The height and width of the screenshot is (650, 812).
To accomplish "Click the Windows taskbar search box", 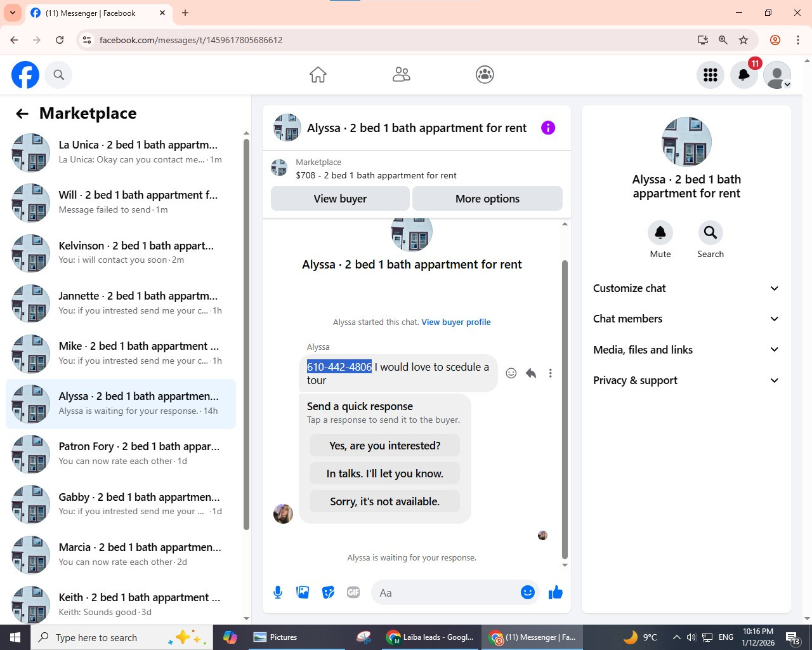I will (x=122, y=637).
